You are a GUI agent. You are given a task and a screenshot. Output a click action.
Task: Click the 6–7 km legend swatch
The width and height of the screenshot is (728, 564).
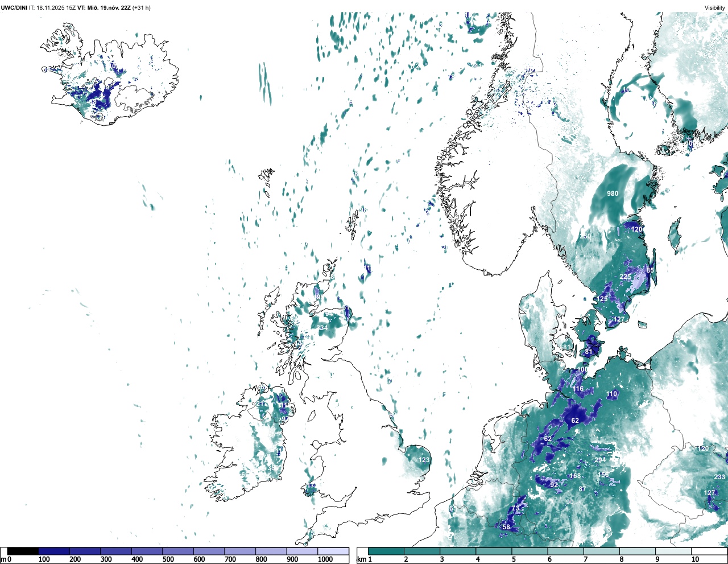pyautogui.click(x=565, y=551)
